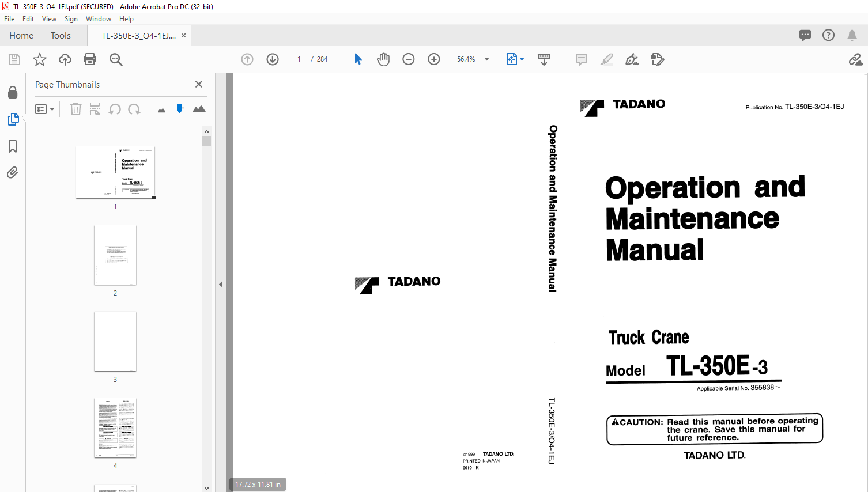Save the file using the floppy disk icon
The image size is (868, 492).
(x=14, y=59)
